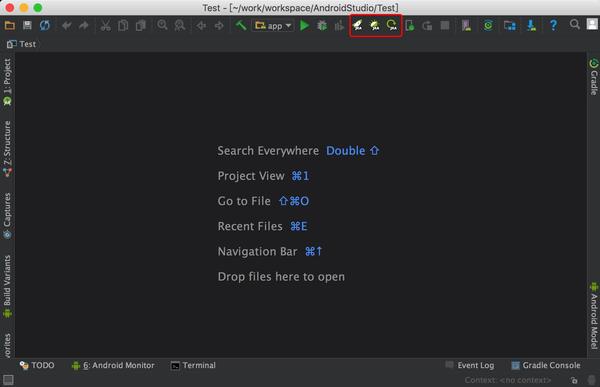
Task: Click the navigate Back arrow icon
Action: click(x=201, y=26)
